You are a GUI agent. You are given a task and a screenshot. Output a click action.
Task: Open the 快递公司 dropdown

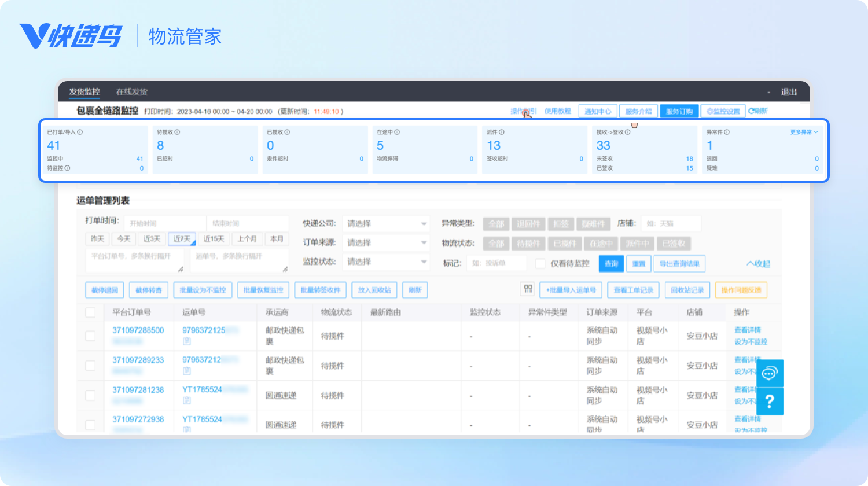(386, 224)
